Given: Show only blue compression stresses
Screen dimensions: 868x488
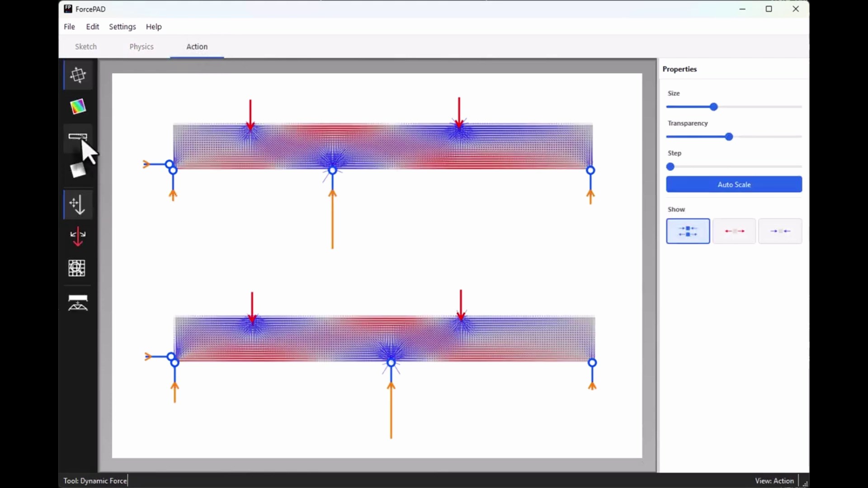Looking at the screenshot, I should [780, 231].
